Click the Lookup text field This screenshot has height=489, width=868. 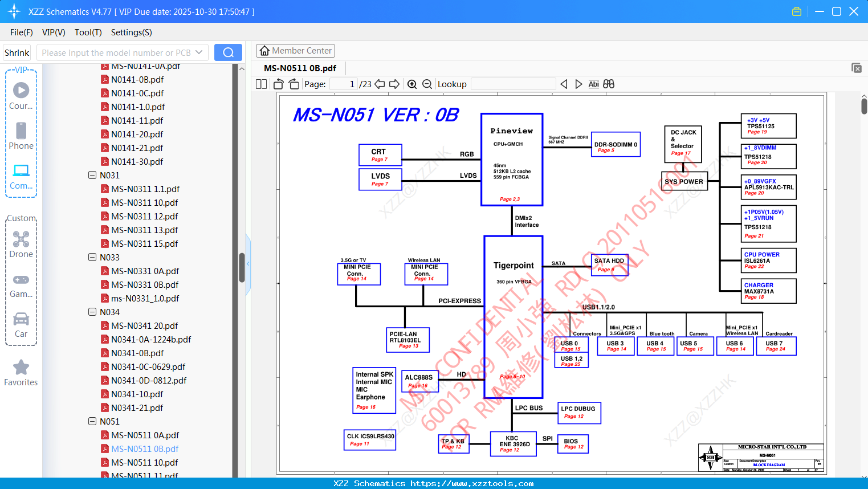(513, 84)
